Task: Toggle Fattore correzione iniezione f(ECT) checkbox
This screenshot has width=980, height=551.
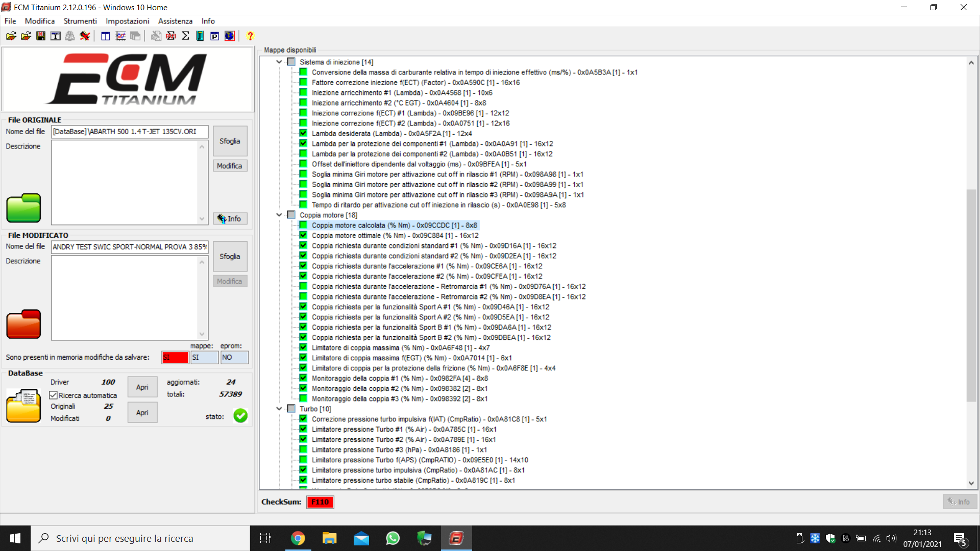Action: (303, 82)
